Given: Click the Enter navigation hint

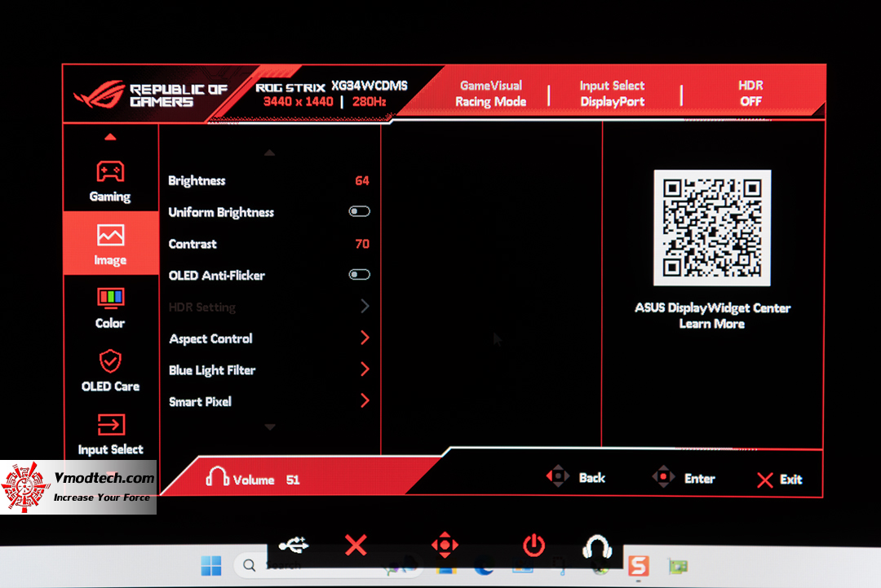Looking at the screenshot, I should [x=684, y=477].
